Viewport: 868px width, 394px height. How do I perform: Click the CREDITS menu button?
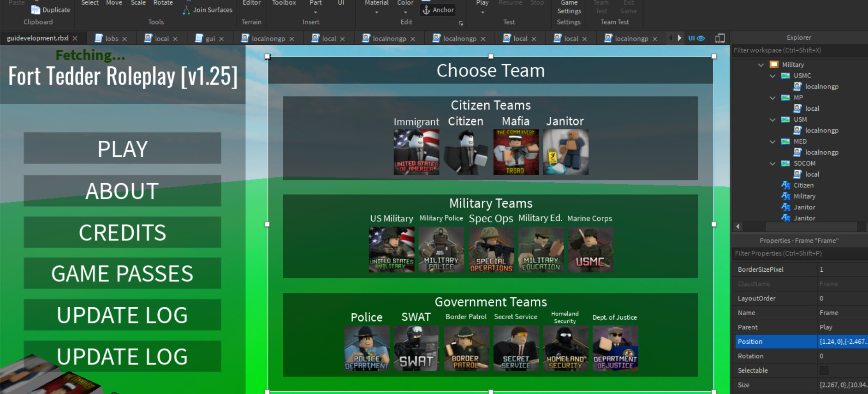click(122, 232)
